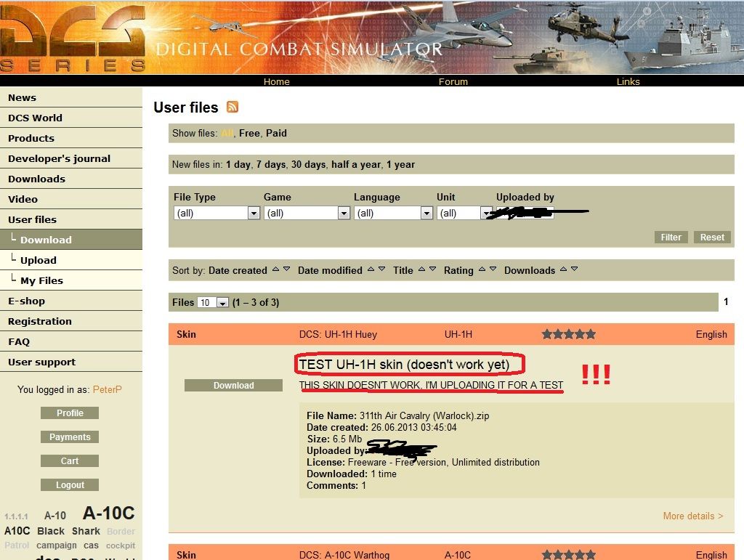Click the DCS Series logo
Viewport: 744px width, 560px height.
[73, 38]
